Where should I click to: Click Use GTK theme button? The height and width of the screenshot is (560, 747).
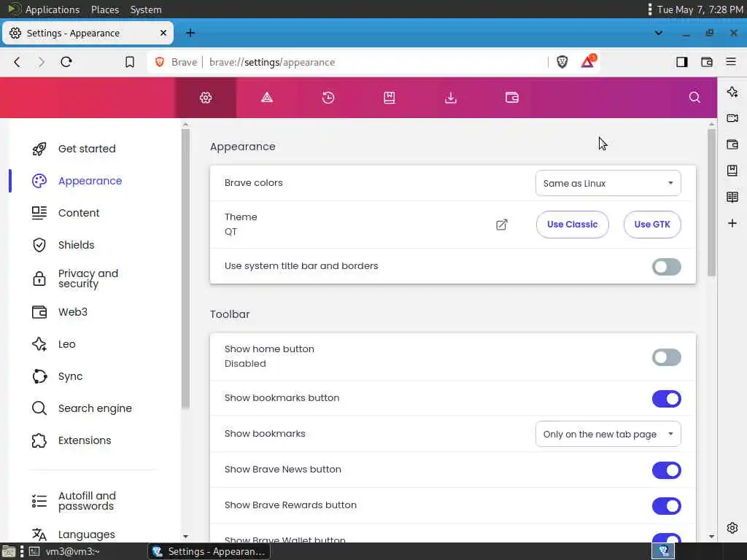click(652, 225)
